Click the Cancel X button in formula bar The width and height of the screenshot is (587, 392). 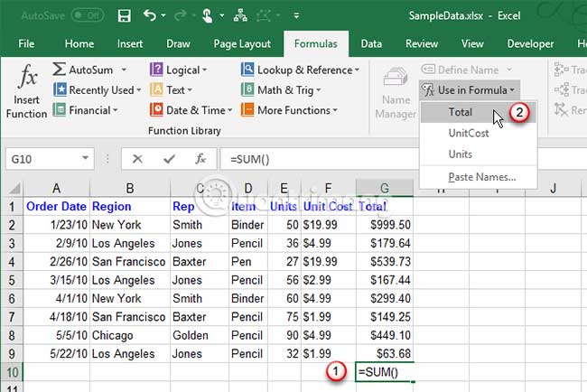coord(137,159)
